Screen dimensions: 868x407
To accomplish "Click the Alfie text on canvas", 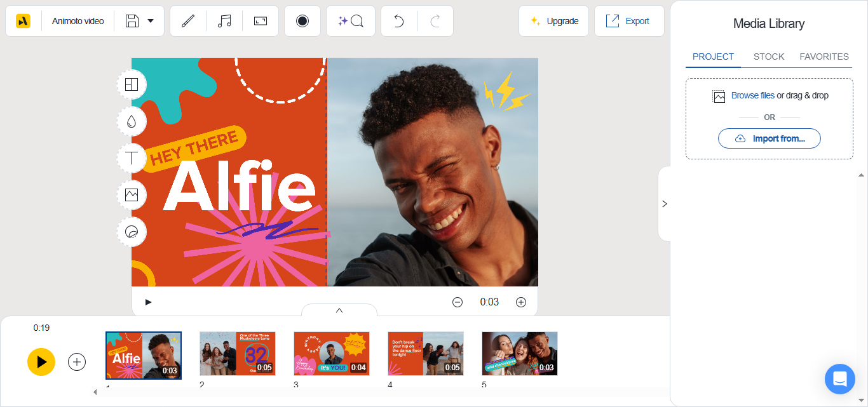I will point(239,185).
